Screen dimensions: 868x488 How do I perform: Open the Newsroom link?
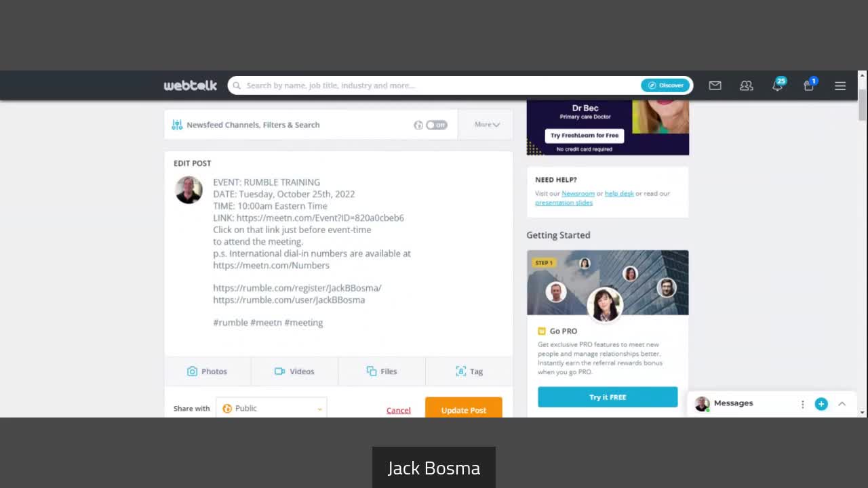(578, 193)
